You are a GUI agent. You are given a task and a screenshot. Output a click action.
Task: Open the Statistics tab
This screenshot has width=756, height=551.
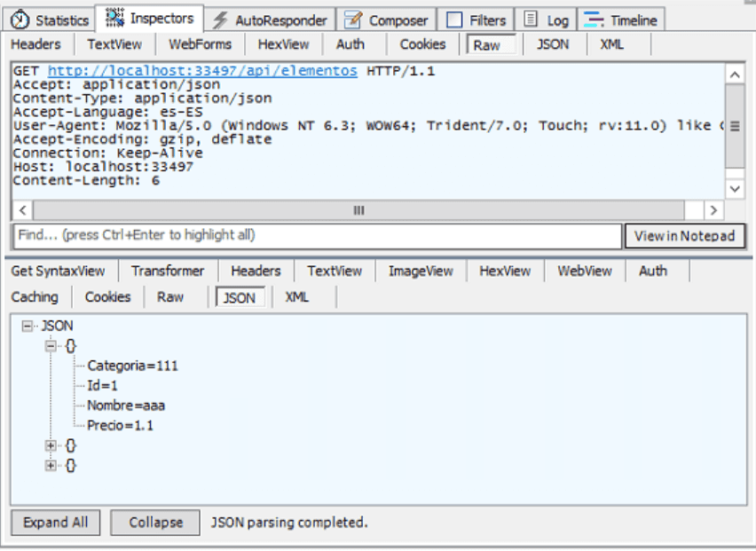[x=51, y=20]
